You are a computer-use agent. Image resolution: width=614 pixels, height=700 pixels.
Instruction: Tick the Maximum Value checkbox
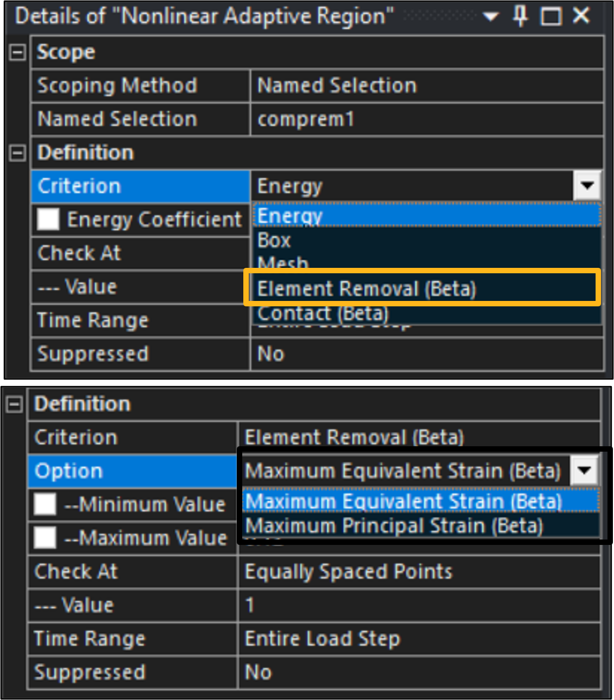point(45,538)
